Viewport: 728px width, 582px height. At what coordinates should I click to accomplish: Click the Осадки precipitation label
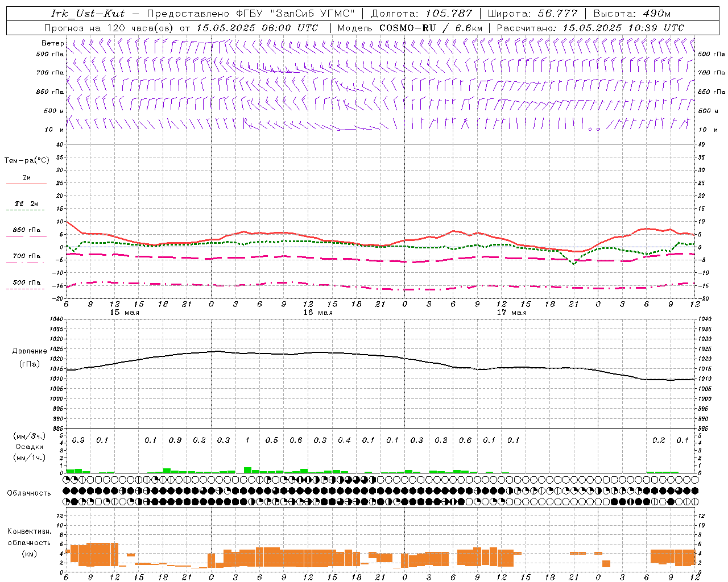[x=28, y=447]
